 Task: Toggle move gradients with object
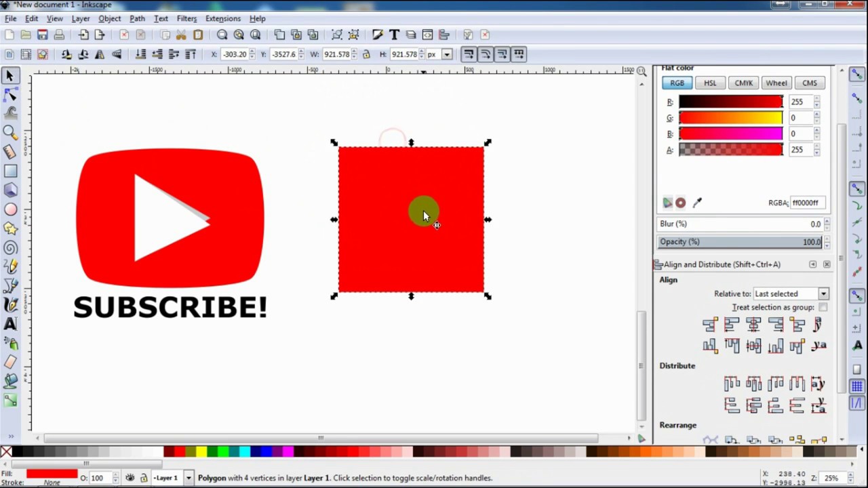click(x=502, y=54)
